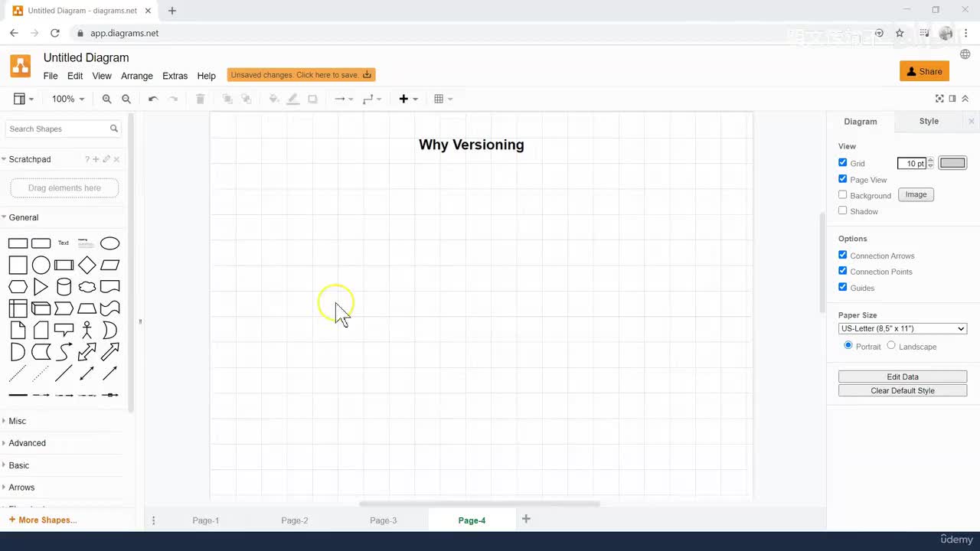
Task: Choose the triangle shape
Action: point(41,287)
